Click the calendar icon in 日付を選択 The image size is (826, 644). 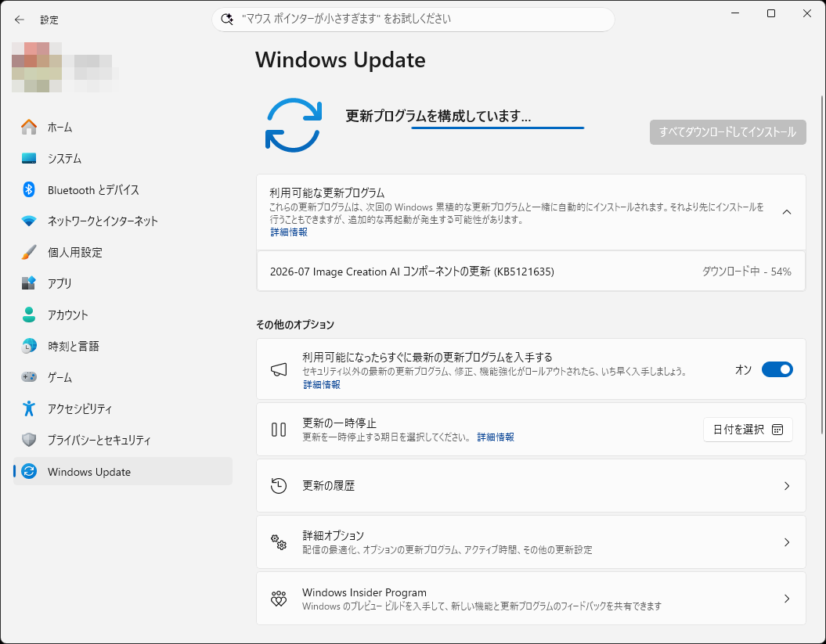[x=777, y=430]
